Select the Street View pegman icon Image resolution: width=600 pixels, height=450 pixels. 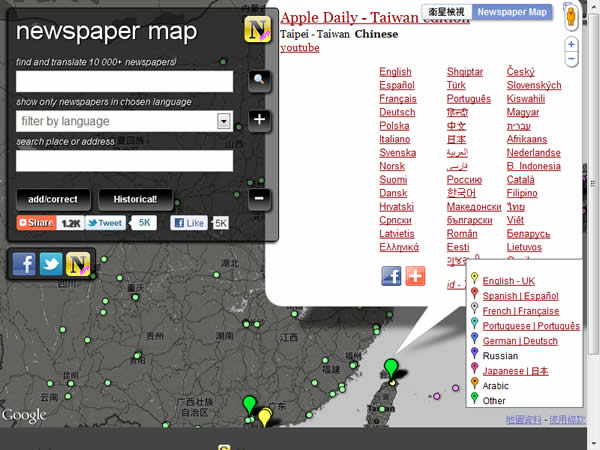[571, 15]
